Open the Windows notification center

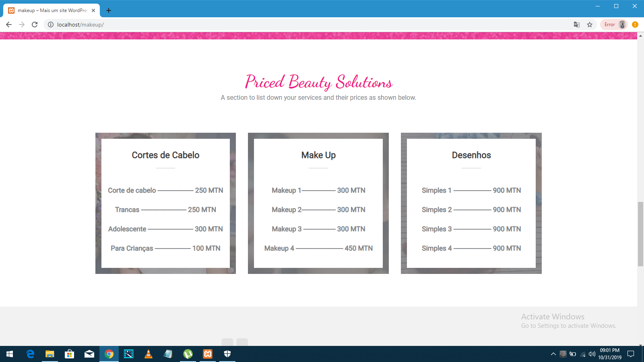[631, 354]
